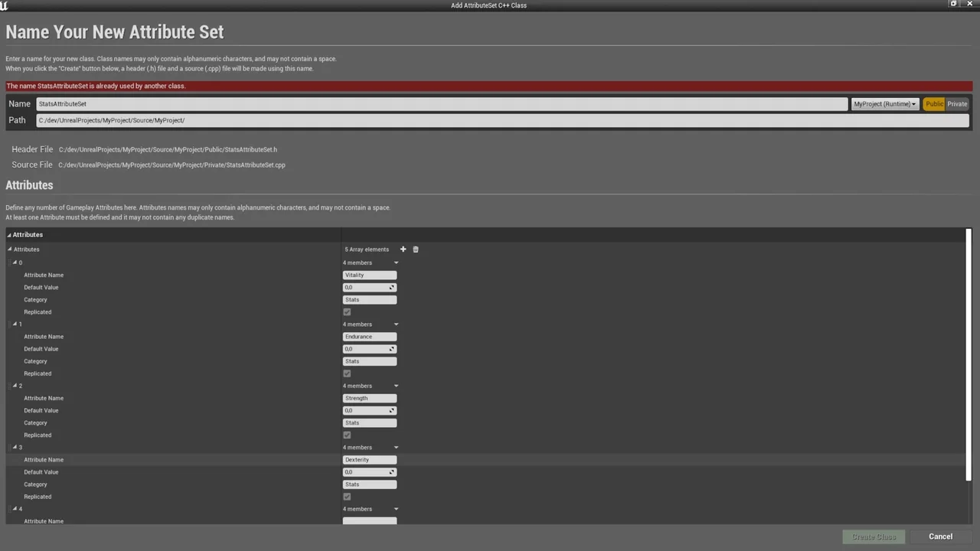Viewport: 980px width, 551px height.
Task: Collapse array element 3 Dexterity entry
Action: coord(15,447)
